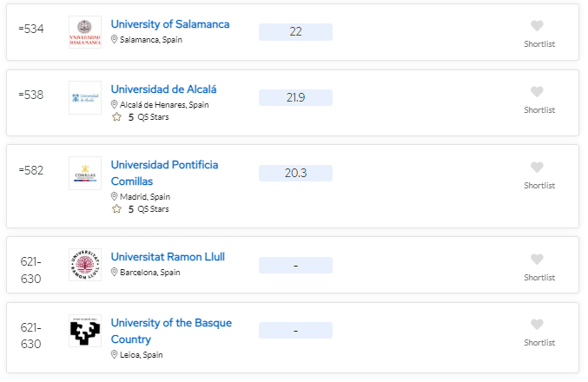Select the Comillas university logo
The image size is (588, 382).
(85, 174)
